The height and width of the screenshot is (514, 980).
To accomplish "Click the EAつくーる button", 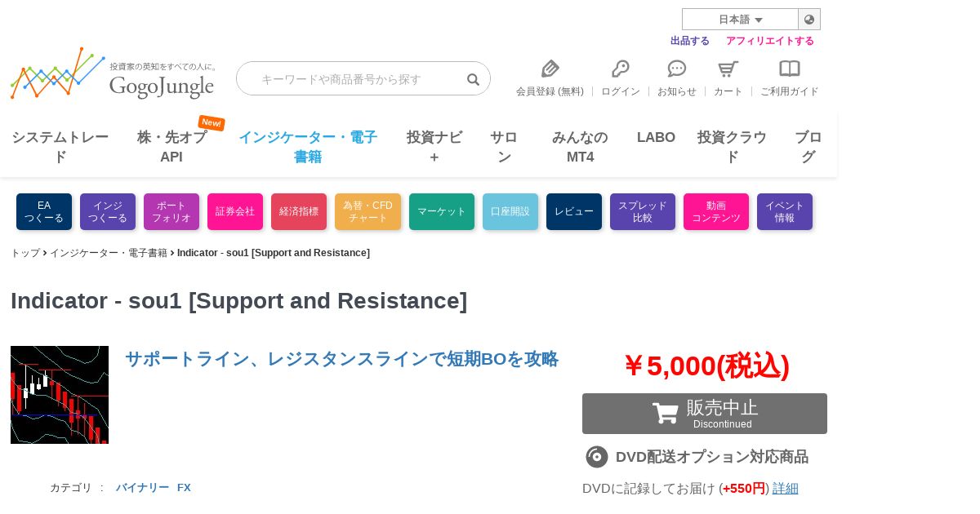I will pos(44,211).
